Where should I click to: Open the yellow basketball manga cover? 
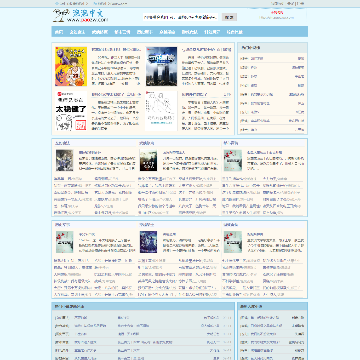pyautogui.click(x=71, y=66)
